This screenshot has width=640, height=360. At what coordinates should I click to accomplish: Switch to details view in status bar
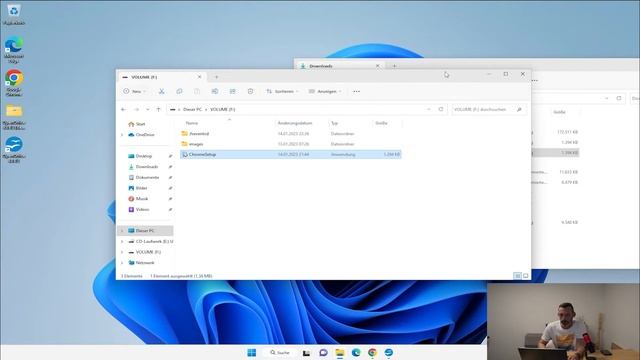pyautogui.click(x=518, y=276)
